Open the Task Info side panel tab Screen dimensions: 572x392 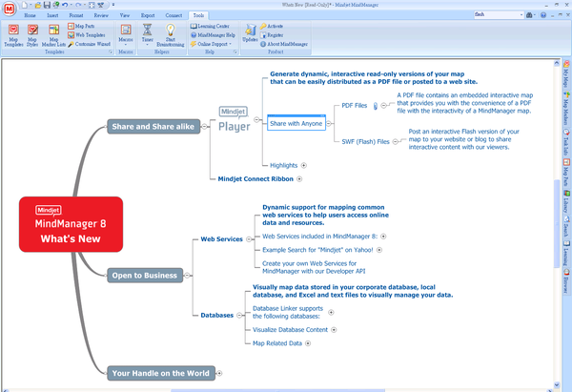coord(566,141)
